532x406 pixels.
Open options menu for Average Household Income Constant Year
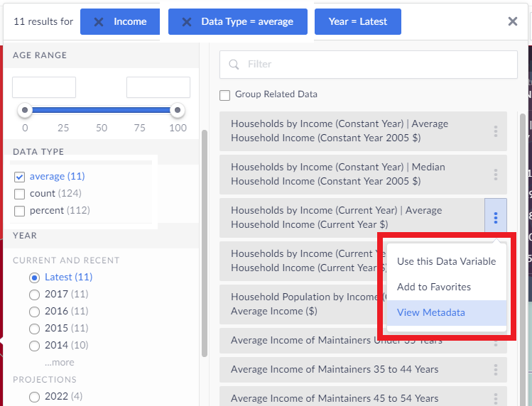[x=496, y=131]
